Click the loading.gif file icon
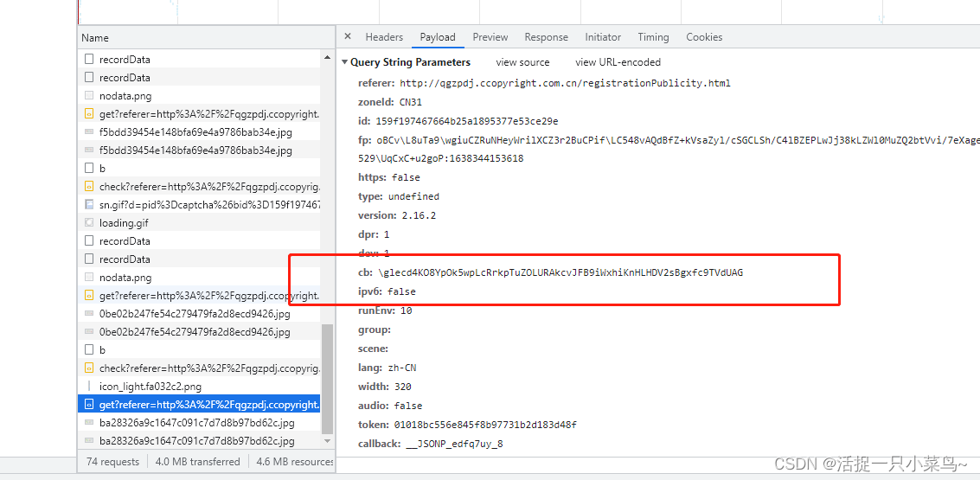This screenshot has height=480, width=980. pos(89,223)
